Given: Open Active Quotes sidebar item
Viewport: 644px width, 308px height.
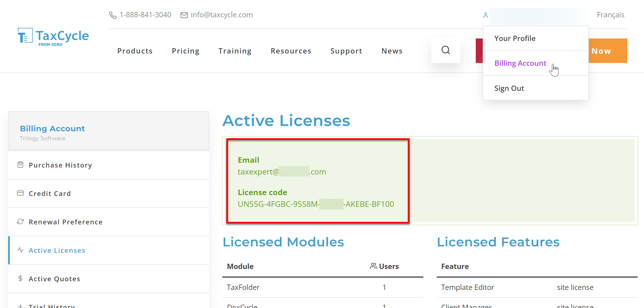Looking at the screenshot, I should click(x=109, y=279).
